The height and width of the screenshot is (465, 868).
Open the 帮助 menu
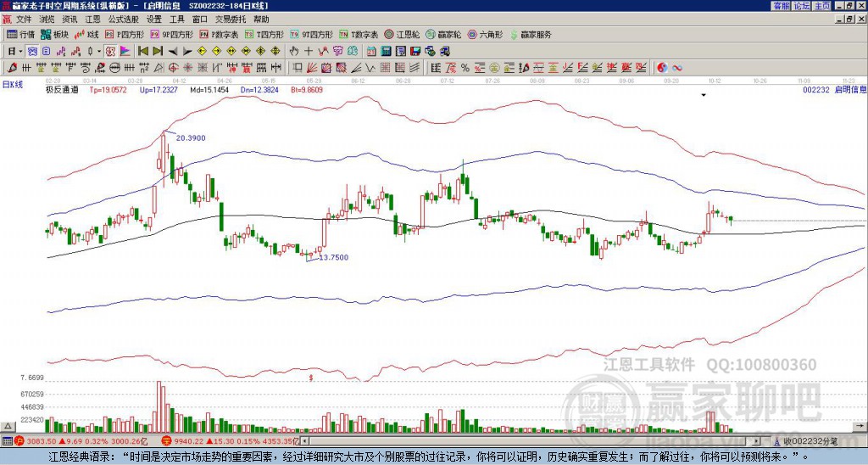[261, 20]
